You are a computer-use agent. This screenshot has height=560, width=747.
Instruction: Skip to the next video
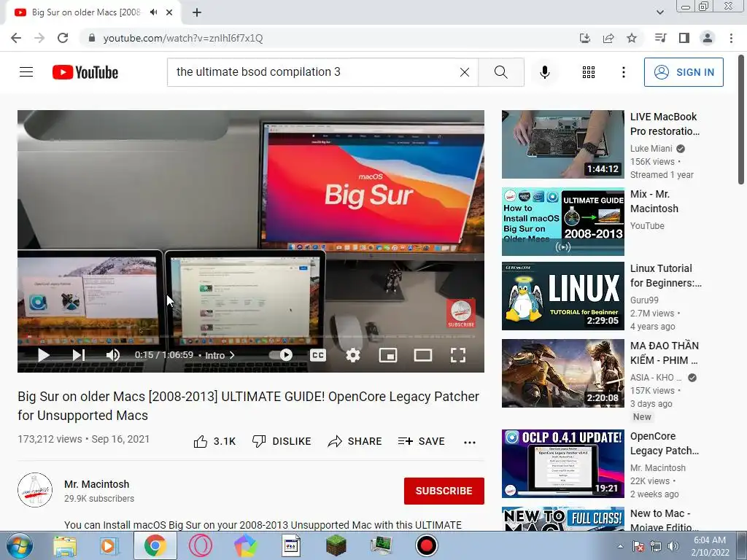pyautogui.click(x=78, y=355)
